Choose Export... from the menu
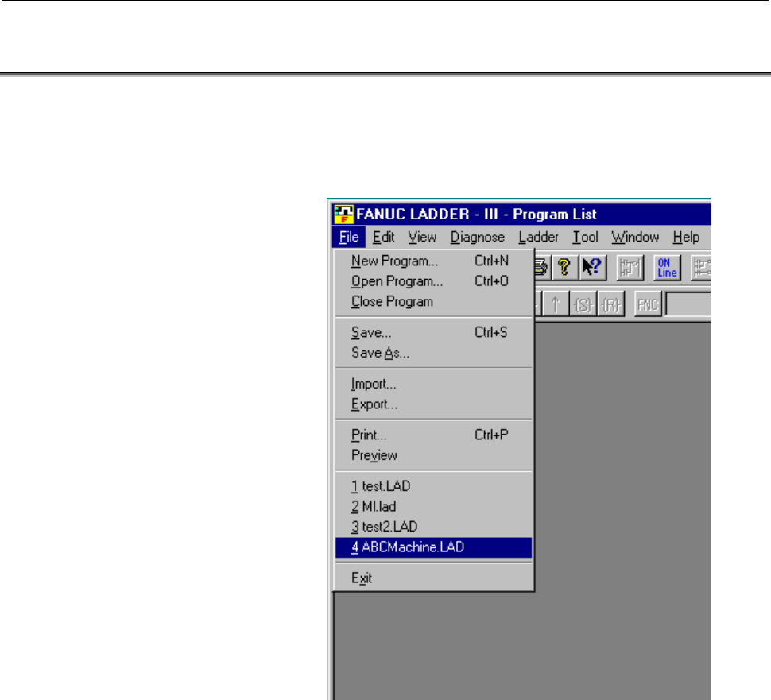The height and width of the screenshot is (700, 771). point(434,404)
